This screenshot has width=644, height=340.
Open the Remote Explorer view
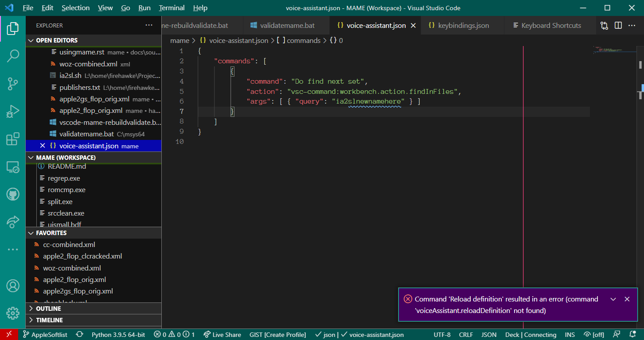[13, 167]
